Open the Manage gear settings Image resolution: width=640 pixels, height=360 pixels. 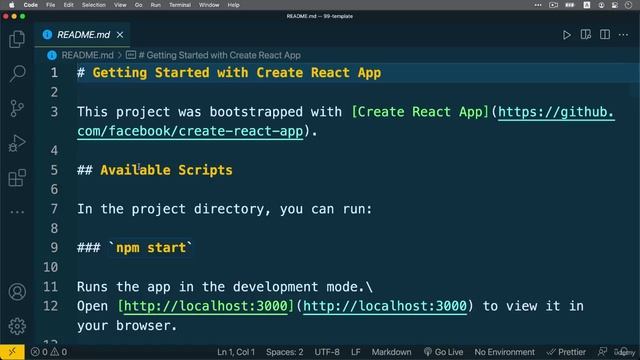tap(17, 326)
